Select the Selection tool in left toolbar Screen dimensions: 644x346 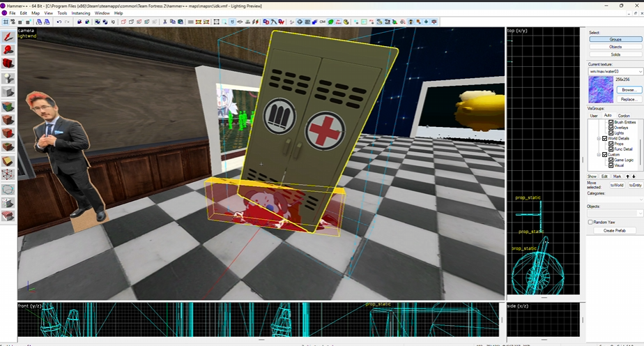(8, 37)
